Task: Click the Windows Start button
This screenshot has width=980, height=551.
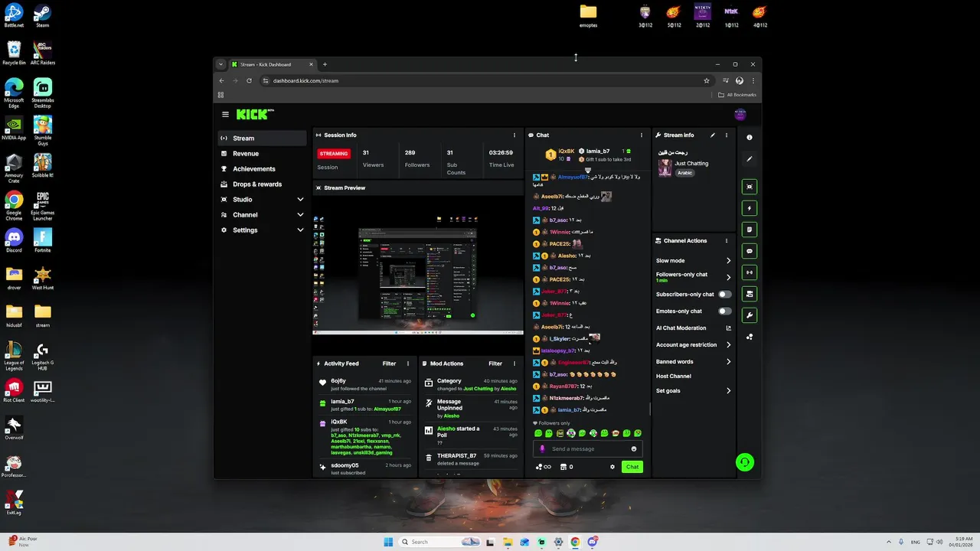Action: click(388, 542)
